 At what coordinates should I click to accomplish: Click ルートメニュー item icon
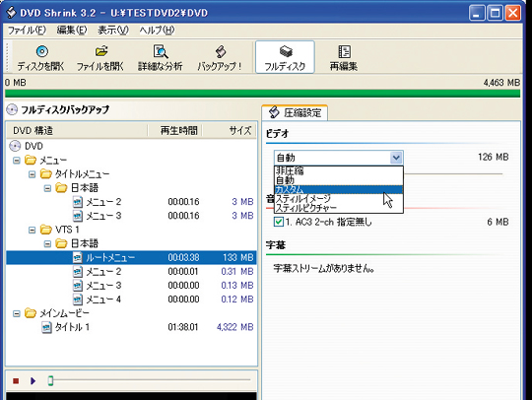[78, 257]
